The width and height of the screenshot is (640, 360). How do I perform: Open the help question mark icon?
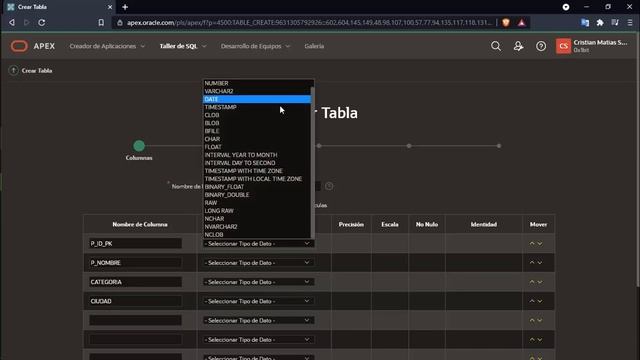pos(541,46)
